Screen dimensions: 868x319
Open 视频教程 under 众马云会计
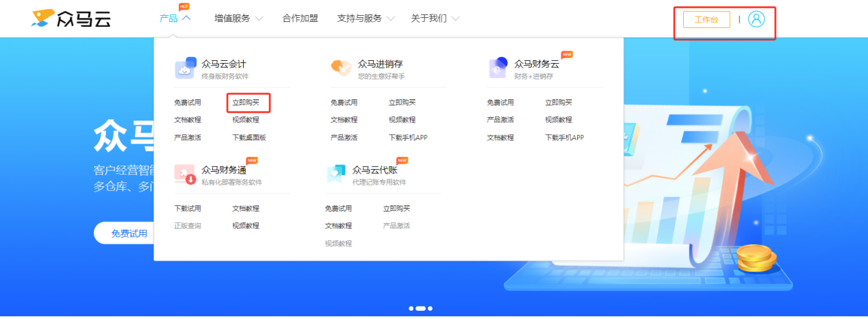tap(246, 120)
